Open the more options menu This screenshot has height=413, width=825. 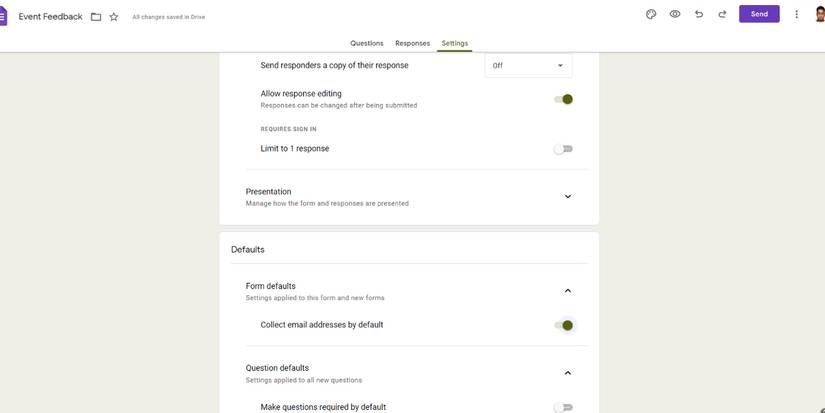click(x=797, y=14)
